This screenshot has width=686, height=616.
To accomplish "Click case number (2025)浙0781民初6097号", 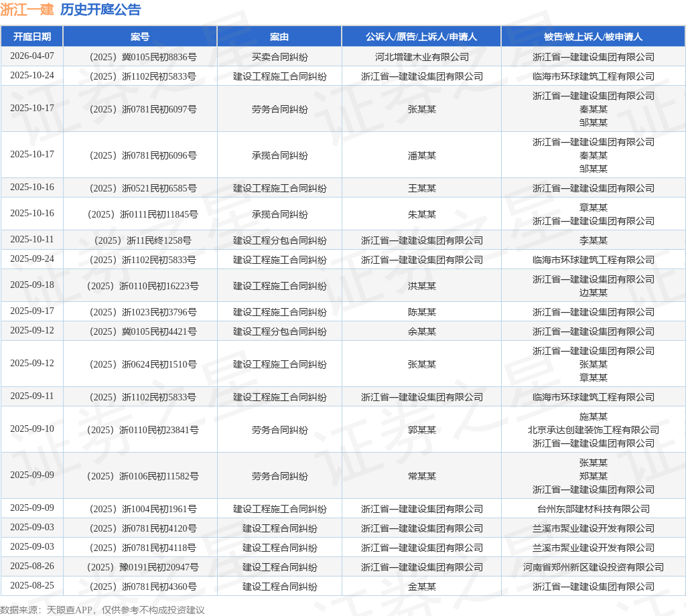I will point(143,109).
